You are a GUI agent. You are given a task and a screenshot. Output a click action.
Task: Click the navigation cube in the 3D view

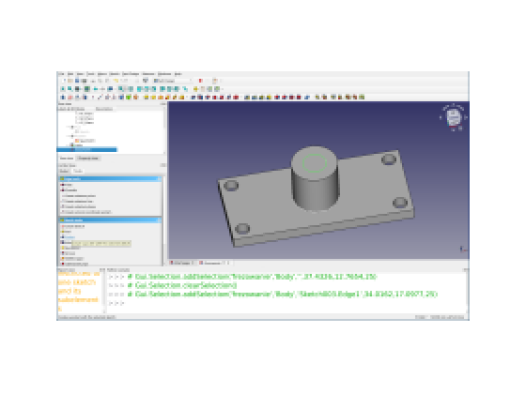point(453,117)
